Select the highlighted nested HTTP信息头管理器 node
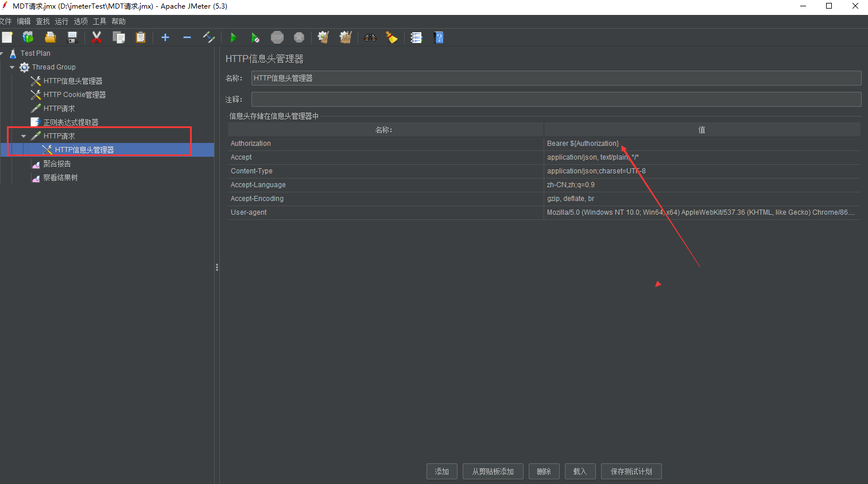Viewport: 868px width, 484px height. pyautogui.click(x=84, y=150)
